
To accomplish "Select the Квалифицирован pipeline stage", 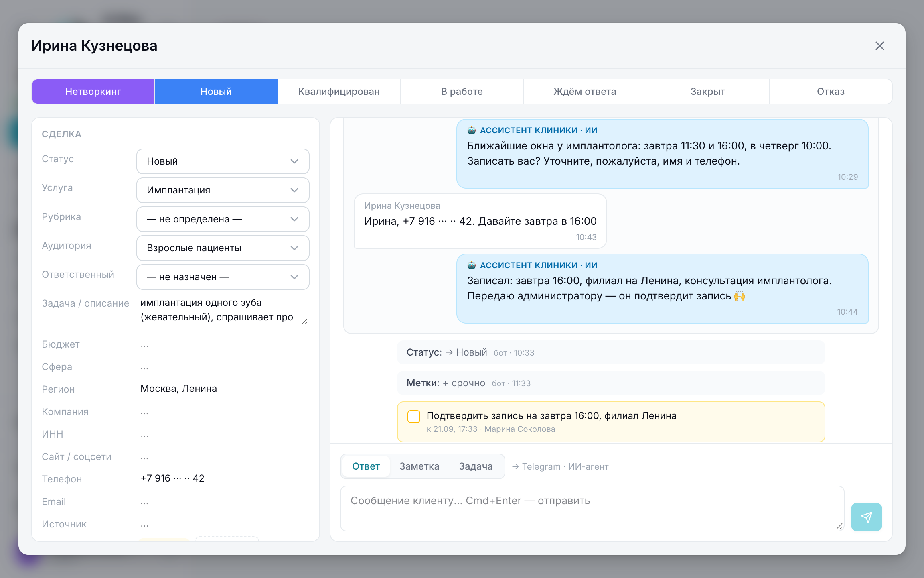I will click(339, 92).
